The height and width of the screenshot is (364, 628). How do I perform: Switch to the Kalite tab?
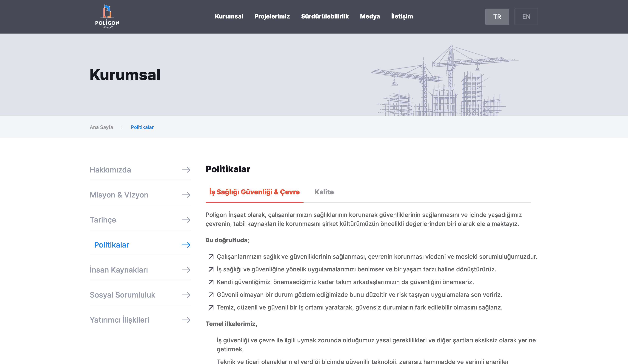pyautogui.click(x=324, y=192)
